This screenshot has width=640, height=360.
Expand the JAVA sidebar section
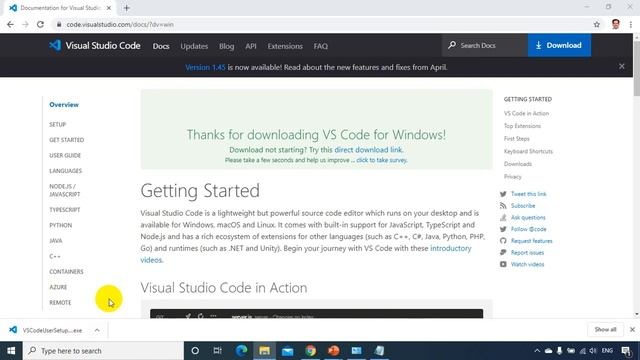coord(56,241)
